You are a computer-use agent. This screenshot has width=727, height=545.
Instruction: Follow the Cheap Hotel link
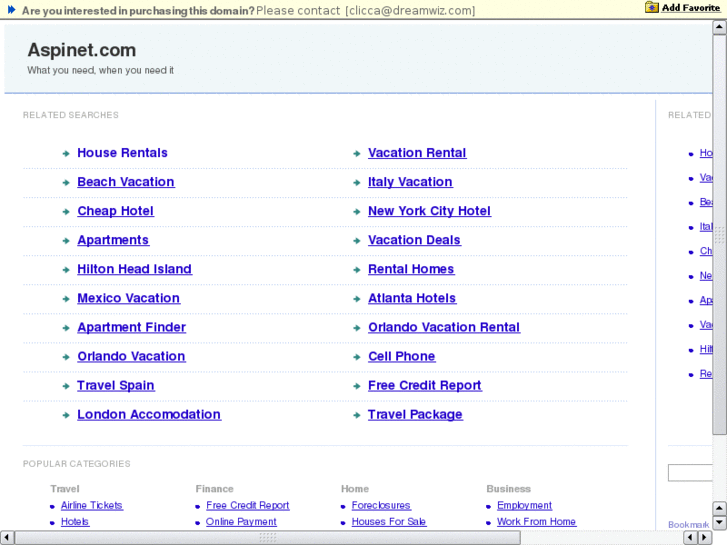coord(115,211)
